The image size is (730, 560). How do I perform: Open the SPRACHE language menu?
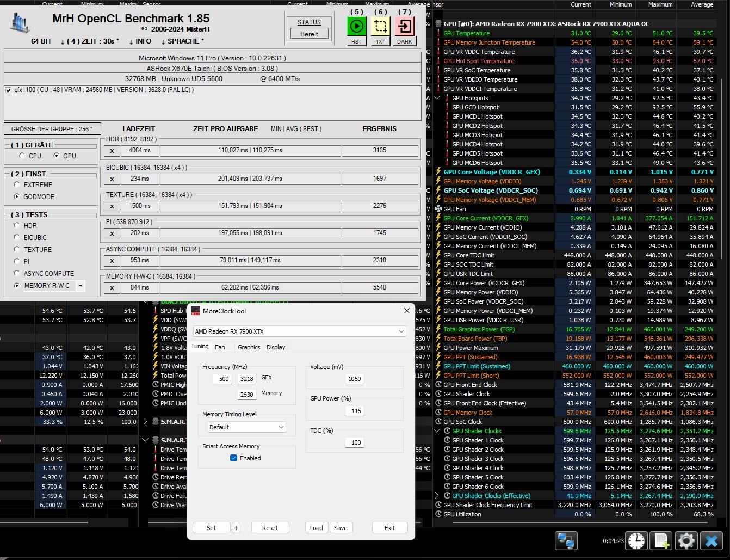click(x=183, y=41)
